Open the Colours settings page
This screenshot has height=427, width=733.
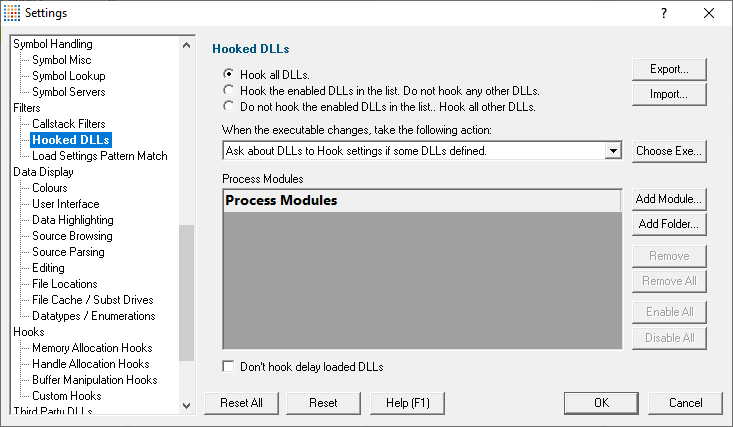pyautogui.click(x=50, y=188)
